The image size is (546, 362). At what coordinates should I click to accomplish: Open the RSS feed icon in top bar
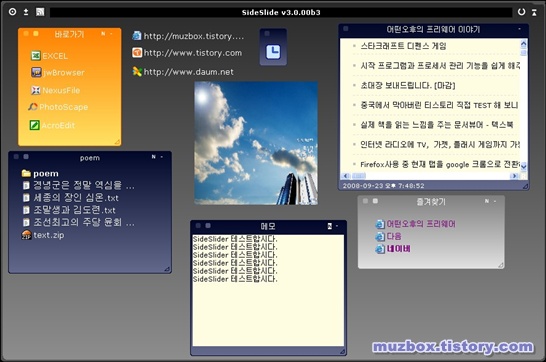(40, 12)
